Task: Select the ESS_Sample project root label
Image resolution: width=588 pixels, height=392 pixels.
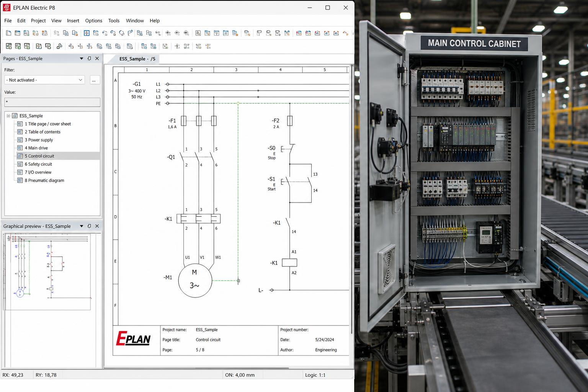Action: 31,116
